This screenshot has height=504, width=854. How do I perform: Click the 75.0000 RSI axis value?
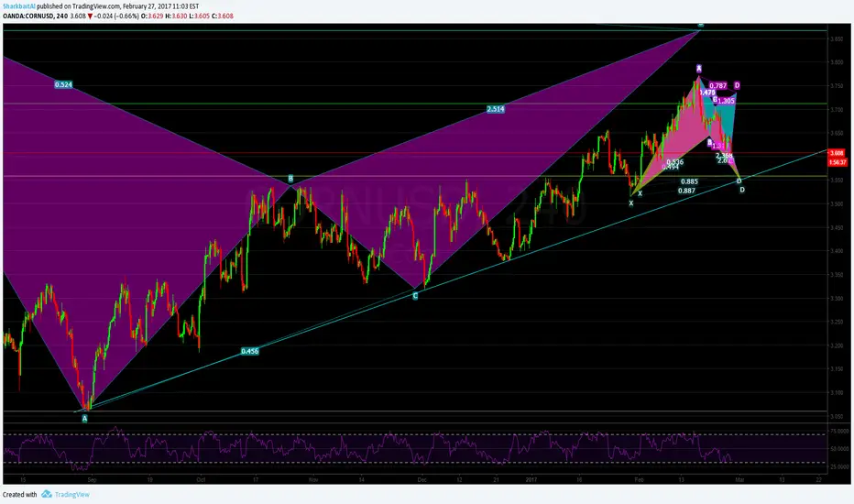[838, 431]
